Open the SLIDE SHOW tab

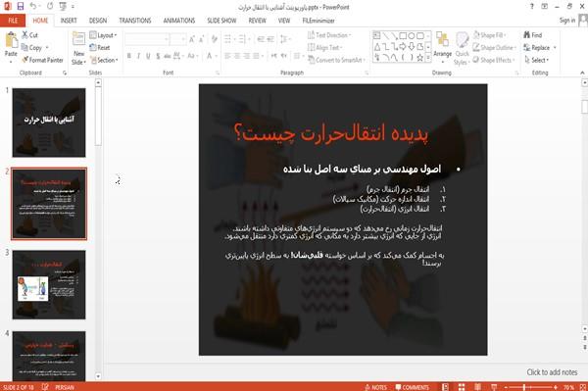221,21
